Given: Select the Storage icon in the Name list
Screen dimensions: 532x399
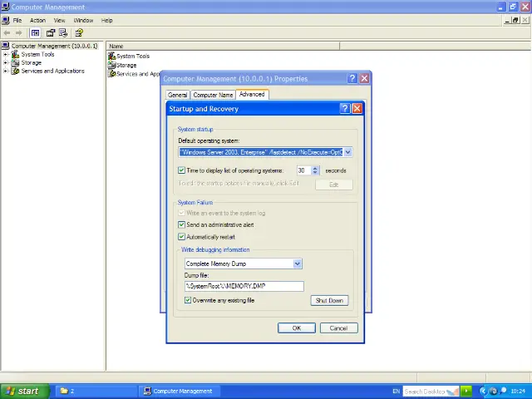Looking at the screenshot, I should tap(111, 65).
